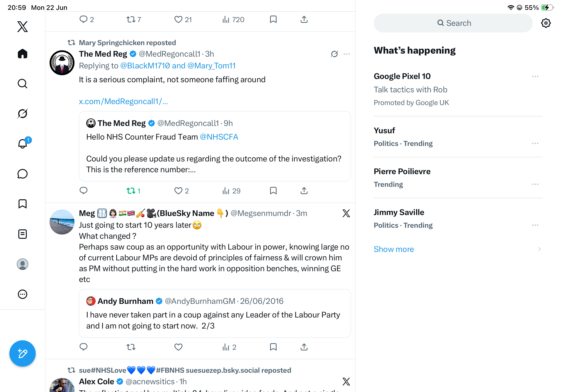Open the More menu in sidebar
Image resolution: width=561 pixels, height=392 pixels.
23,294
